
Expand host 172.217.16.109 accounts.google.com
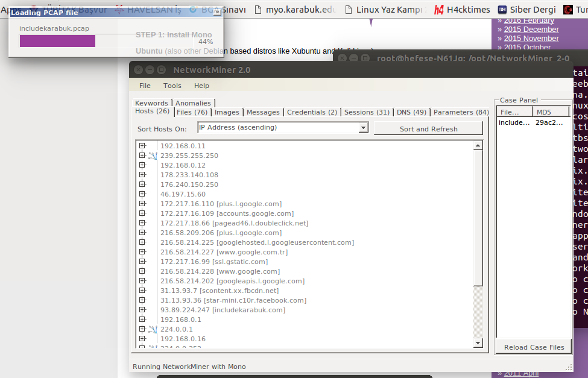142,213
